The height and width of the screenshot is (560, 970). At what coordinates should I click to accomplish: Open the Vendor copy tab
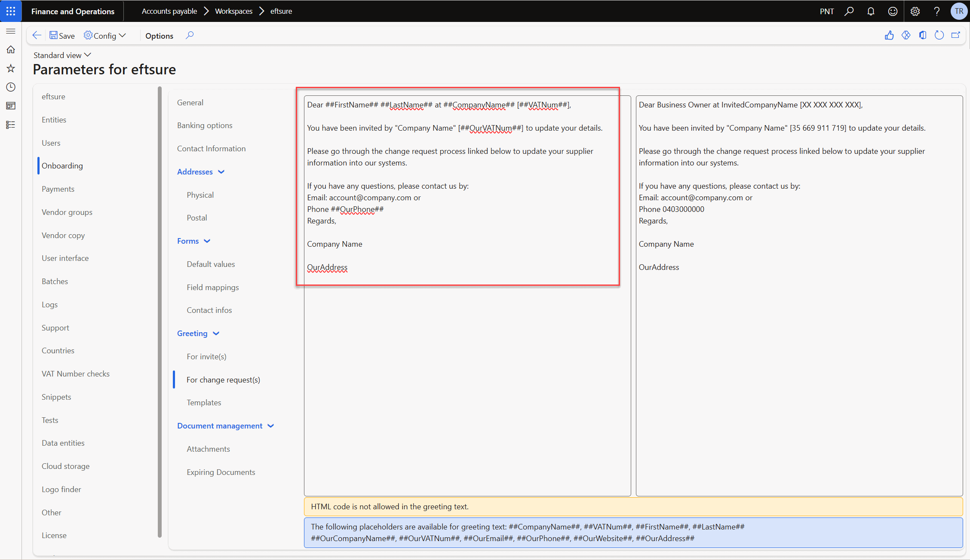[63, 236]
